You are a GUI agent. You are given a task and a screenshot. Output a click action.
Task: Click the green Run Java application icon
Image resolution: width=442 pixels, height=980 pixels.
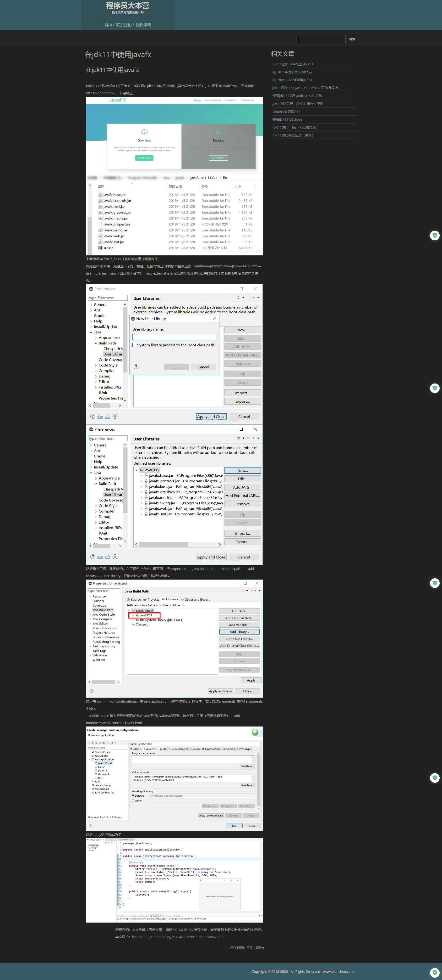tap(255, 732)
